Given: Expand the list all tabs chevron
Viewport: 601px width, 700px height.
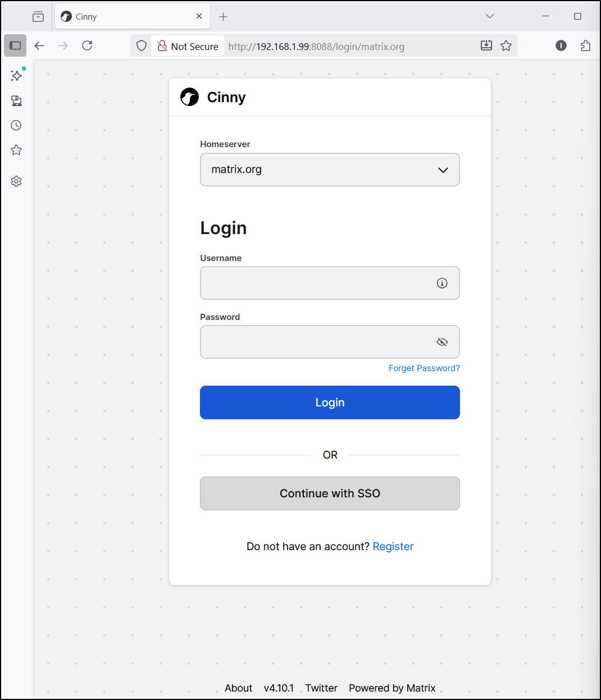Looking at the screenshot, I should click(x=490, y=16).
